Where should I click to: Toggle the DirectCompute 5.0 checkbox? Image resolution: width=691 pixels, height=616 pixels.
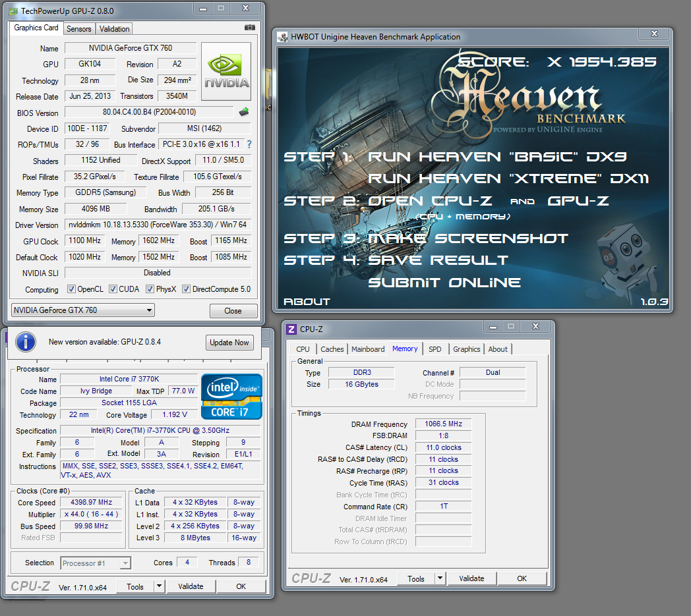click(187, 289)
